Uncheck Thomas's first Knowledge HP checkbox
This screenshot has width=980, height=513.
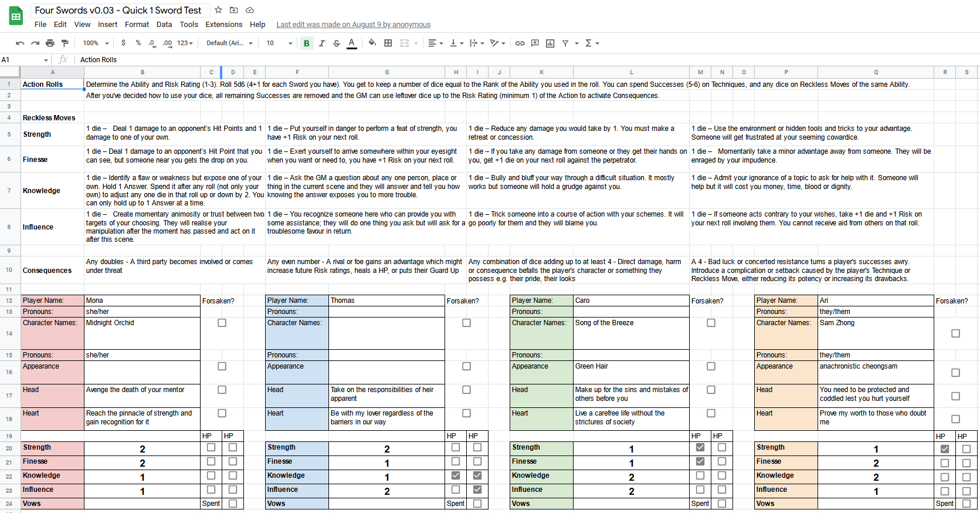pos(456,475)
